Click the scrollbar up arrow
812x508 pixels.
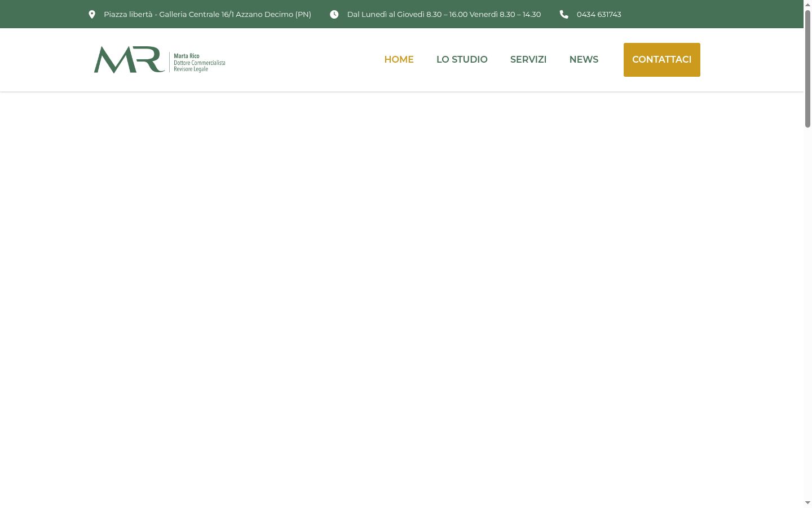[807, 5]
